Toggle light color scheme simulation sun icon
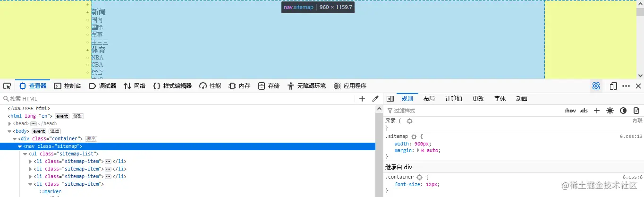Screen dimensions: 644x197 [610, 111]
